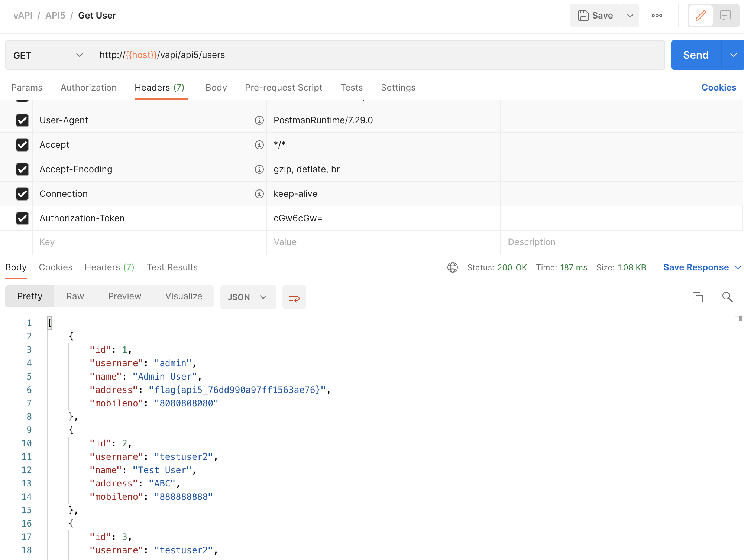Click the Cookies link
744x560 pixels.
tap(719, 88)
